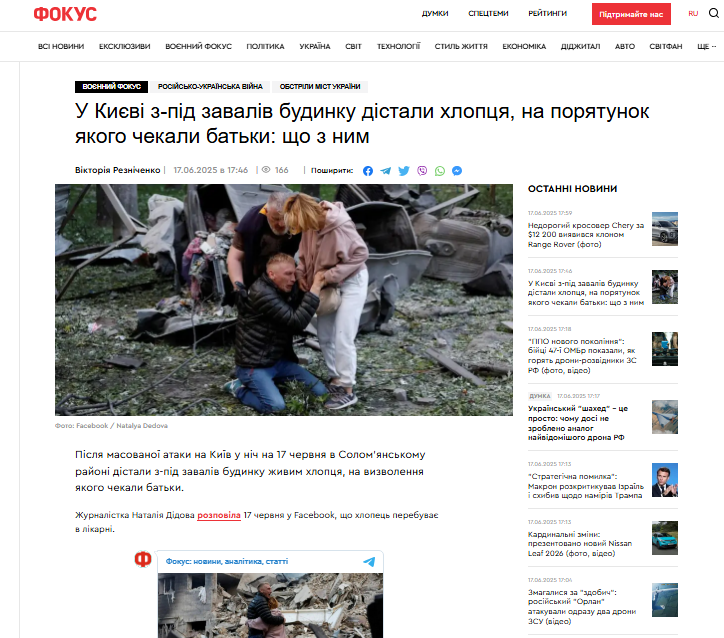The height and width of the screenshot is (638, 724).
Task: Open the Macron news item thumbnail
Action: 664,480
